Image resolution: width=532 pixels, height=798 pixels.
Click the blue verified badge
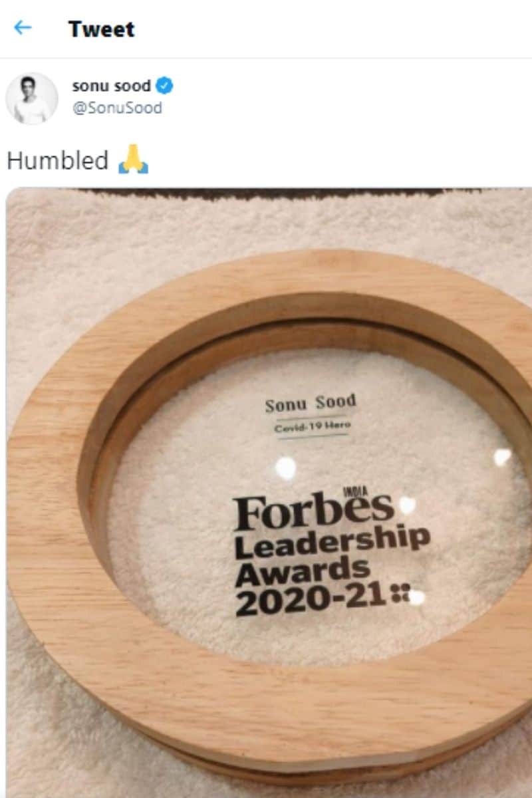click(x=165, y=86)
